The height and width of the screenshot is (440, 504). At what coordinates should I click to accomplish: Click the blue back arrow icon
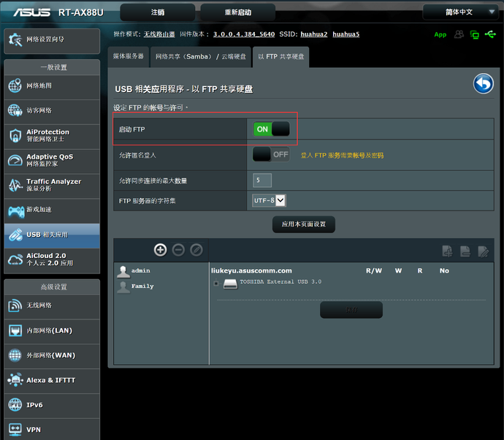483,84
